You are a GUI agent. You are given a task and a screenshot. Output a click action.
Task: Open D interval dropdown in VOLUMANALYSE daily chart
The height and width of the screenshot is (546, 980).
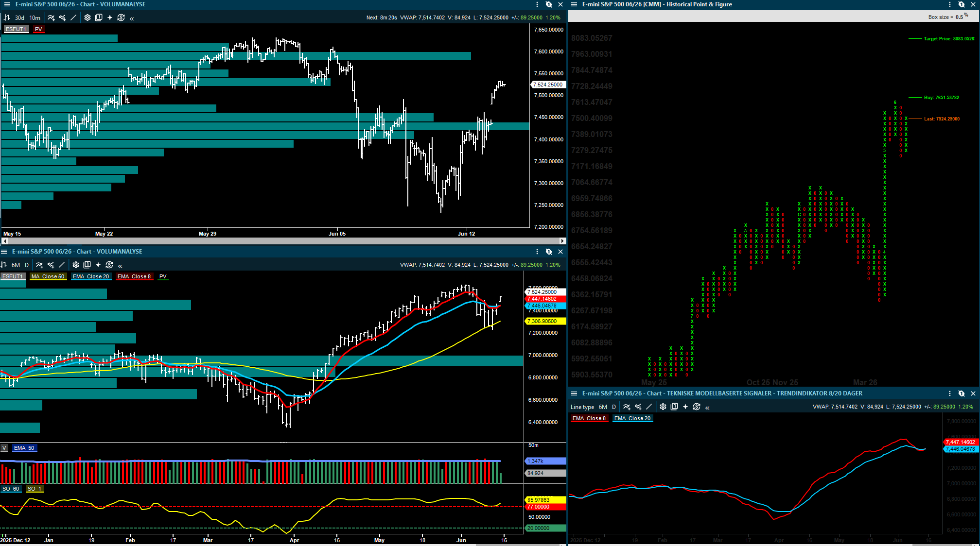tap(27, 265)
